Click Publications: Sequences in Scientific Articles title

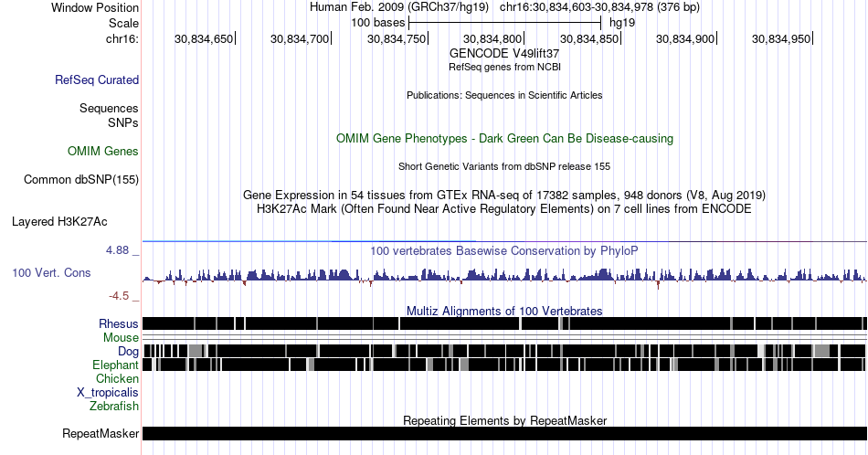point(504,95)
